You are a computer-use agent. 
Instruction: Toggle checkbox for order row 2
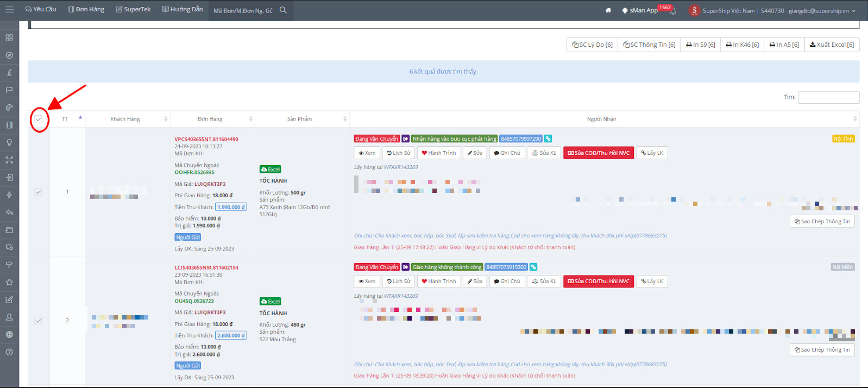pyautogui.click(x=39, y=320)
